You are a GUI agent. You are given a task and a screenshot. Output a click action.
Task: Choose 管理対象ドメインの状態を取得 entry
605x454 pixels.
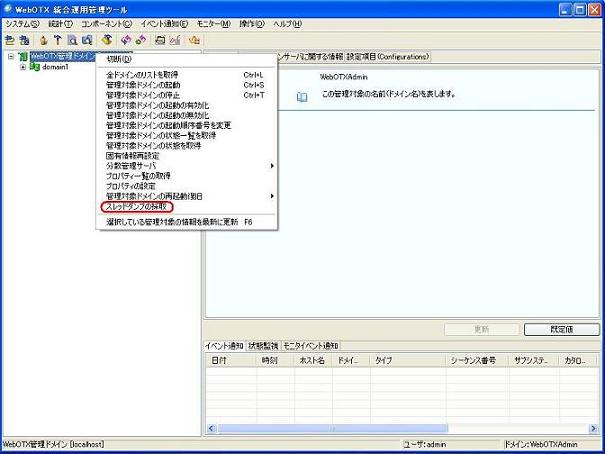pyautogui.click(x=187, y=146)
